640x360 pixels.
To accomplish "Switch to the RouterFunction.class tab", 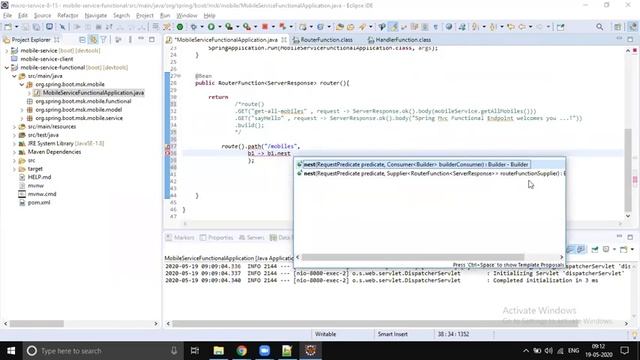I will coord(322,40).
